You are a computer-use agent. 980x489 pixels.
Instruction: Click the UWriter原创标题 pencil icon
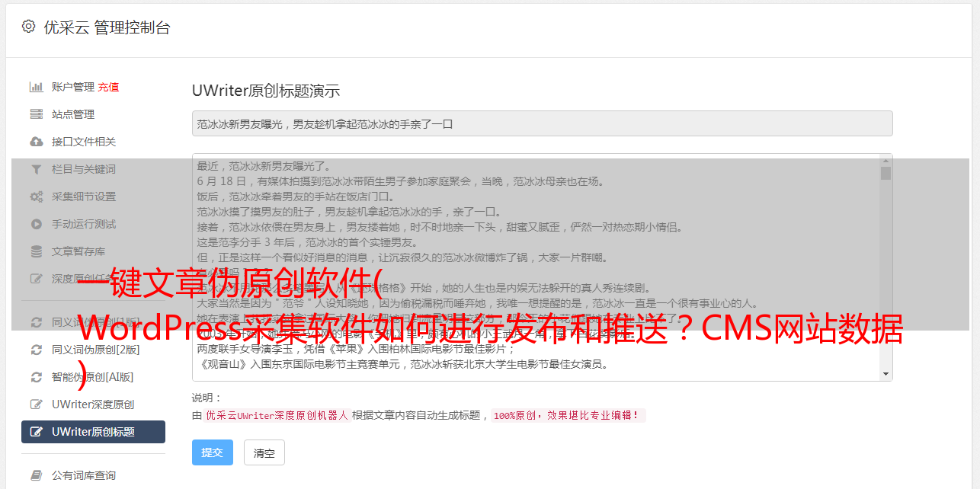coord(36,432)
